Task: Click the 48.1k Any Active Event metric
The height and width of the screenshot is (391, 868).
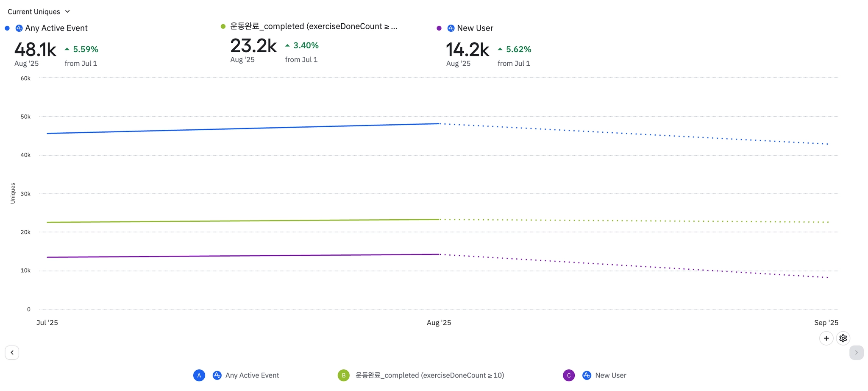Action: click(x=35, y=50)
